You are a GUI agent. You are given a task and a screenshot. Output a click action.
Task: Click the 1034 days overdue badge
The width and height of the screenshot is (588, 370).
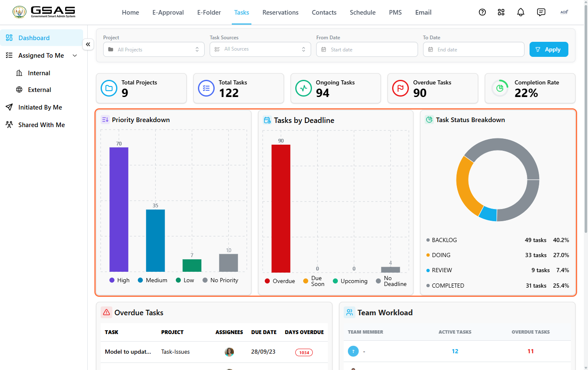pyautogui.click(x=304, y=352)
